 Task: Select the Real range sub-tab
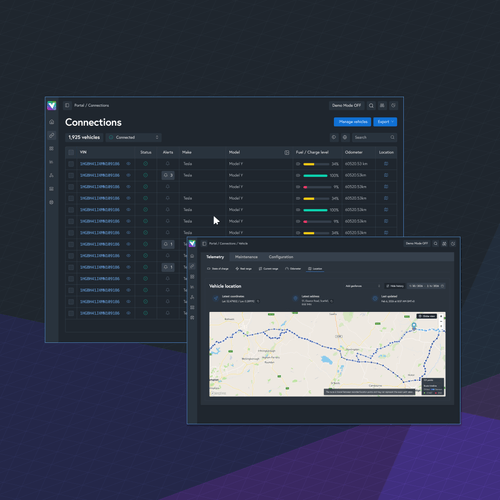click(244, 269)
